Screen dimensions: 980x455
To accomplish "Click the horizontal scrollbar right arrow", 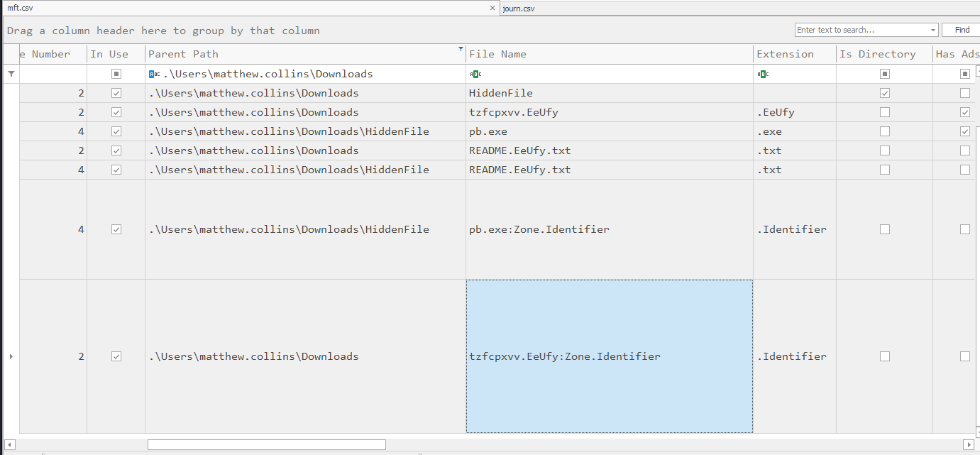I will pyautogui.click(x=968, y=444).
